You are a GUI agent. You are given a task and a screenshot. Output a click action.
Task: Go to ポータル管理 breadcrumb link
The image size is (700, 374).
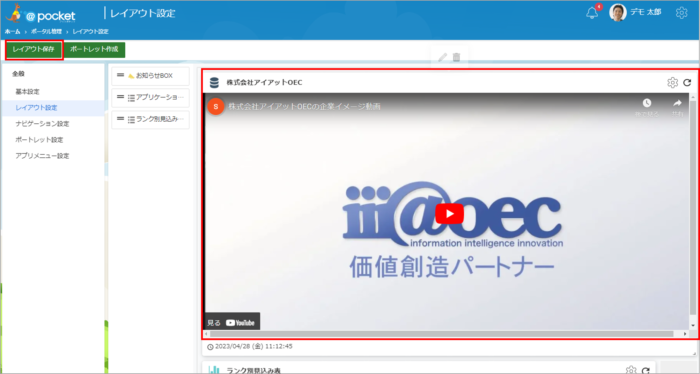(46, 32)
